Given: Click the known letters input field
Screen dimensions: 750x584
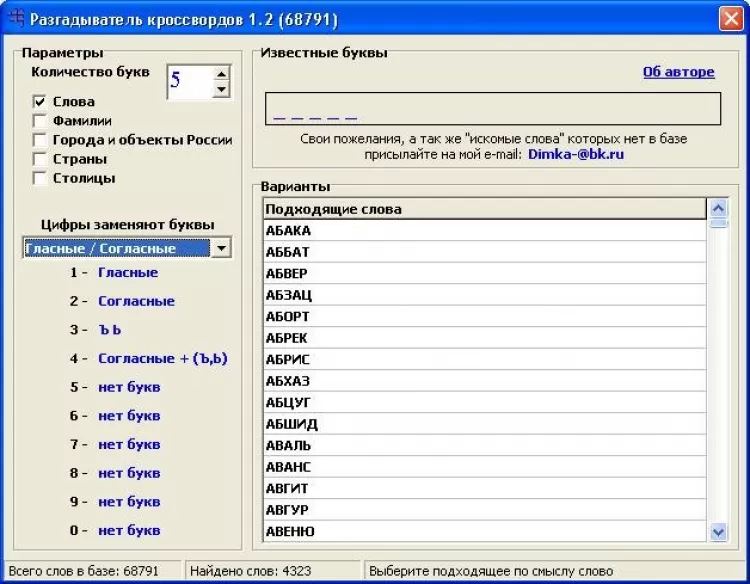Looking at the screenshot, I should coord(492,108).
